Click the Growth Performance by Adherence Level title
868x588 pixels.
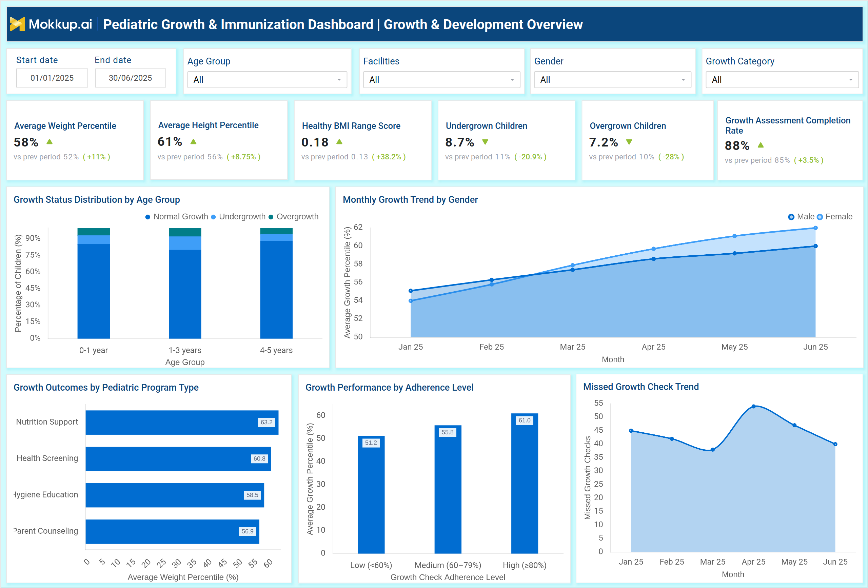tap(390, 387)
